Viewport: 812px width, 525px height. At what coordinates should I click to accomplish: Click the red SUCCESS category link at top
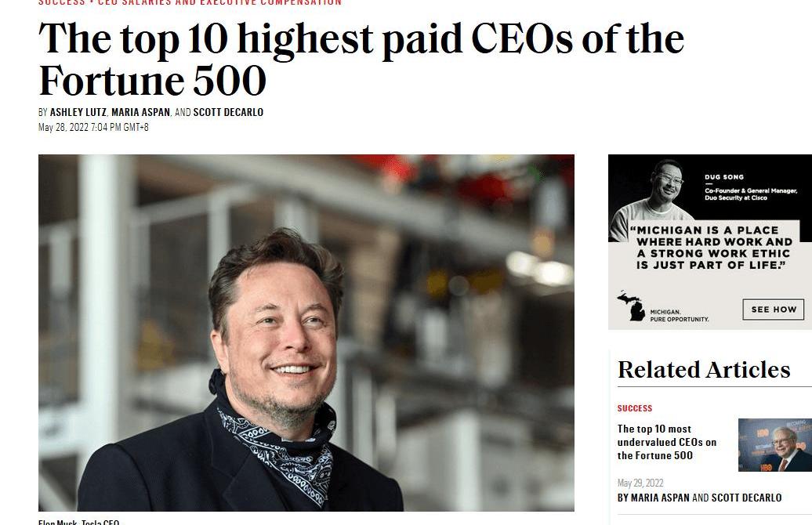click(x=62, y=2)
